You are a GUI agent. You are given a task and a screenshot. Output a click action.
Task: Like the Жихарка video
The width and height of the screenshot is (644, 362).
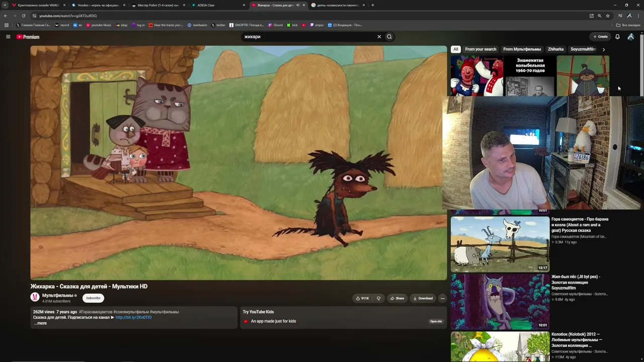363,298
